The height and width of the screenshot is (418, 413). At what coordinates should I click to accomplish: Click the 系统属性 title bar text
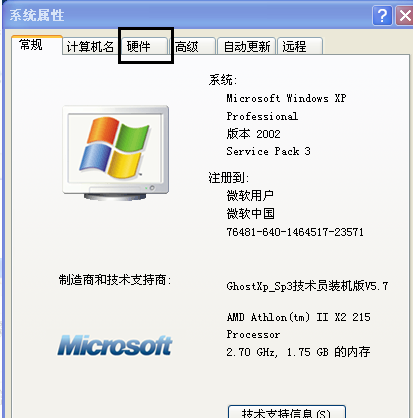[37, 15]
